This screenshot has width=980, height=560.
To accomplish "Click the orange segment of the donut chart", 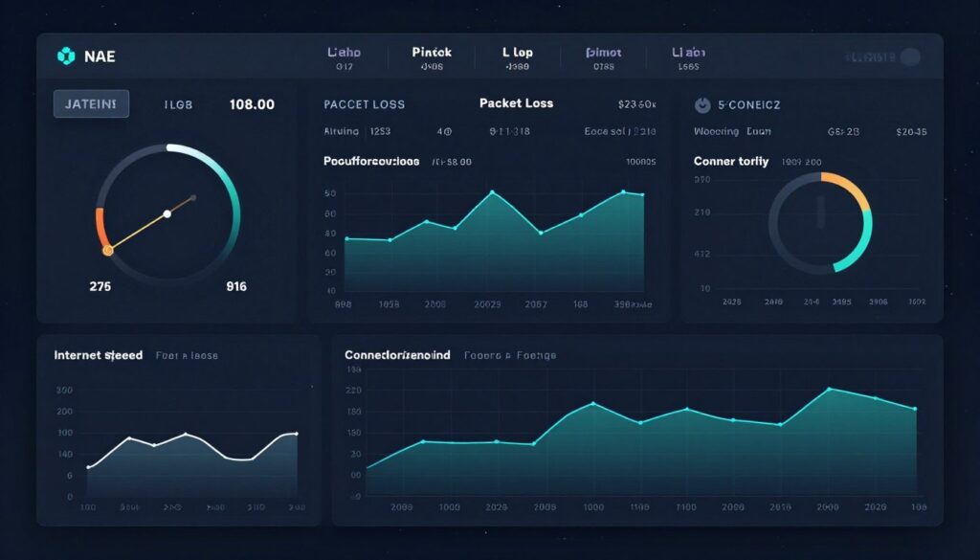I will click(849, 188).
